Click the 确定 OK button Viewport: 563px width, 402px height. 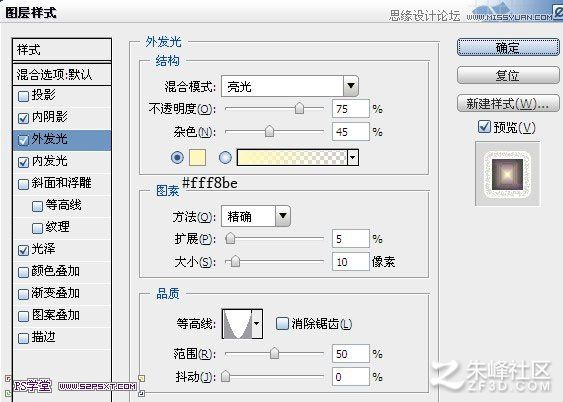pyautogui.click(x=508, y=47)
